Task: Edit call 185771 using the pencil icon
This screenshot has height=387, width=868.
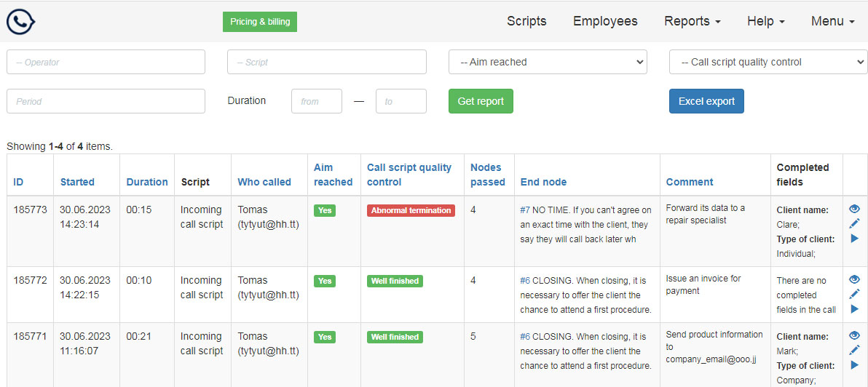Action: tap(855, 350)
